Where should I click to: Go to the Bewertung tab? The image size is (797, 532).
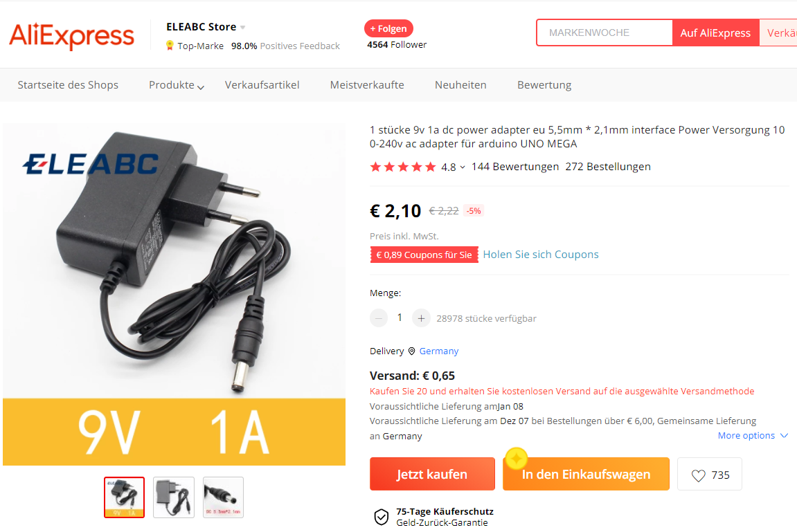coord(544,85)
